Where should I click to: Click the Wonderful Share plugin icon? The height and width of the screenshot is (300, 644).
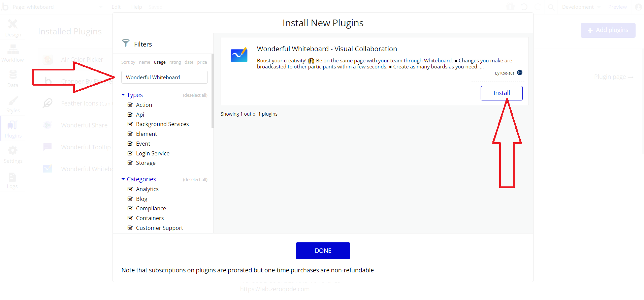pyautogui.click(x=47, y=125)
